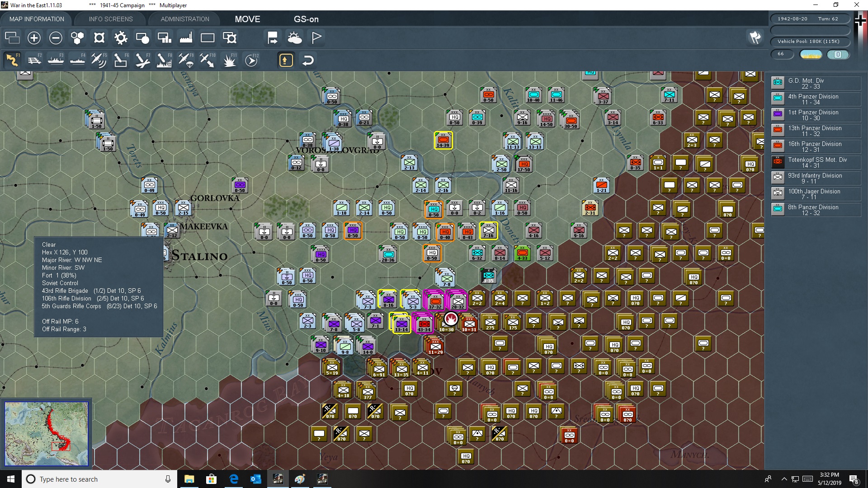Select Totenkopf SS Mot. Div entry
868x488 pixels.
(x=816, y=162)
